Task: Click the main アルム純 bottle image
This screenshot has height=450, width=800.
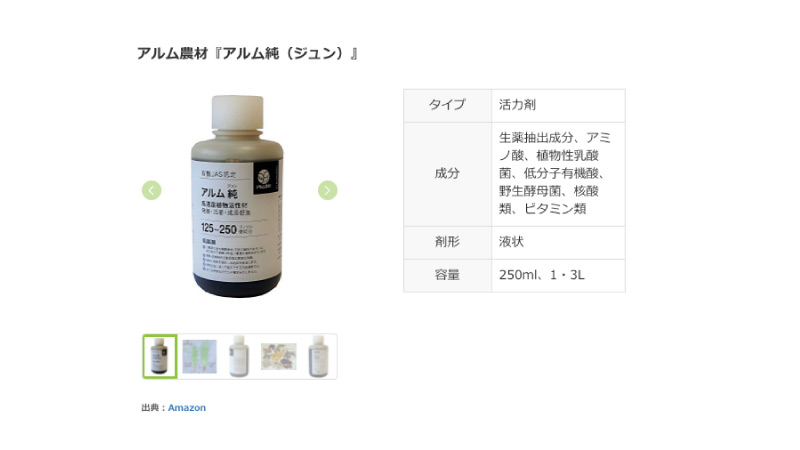Action: (237, 196)
